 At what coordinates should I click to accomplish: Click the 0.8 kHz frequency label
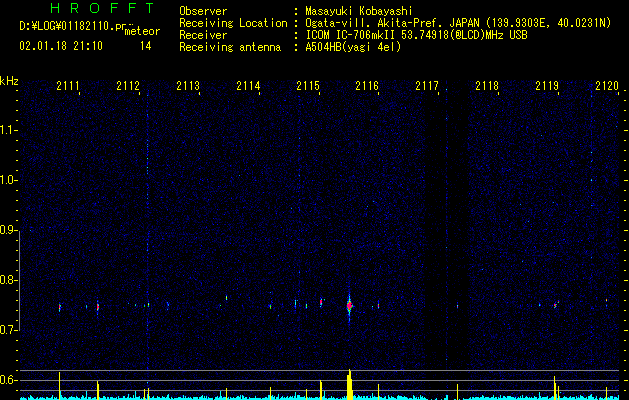click(x=7, y=280)
